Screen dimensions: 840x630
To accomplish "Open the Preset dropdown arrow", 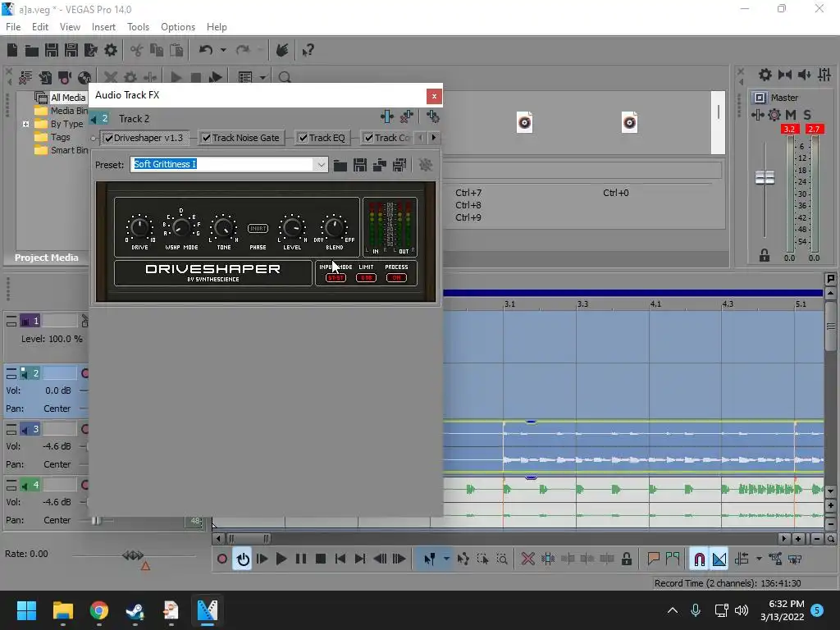I will [x=321, y=164].
